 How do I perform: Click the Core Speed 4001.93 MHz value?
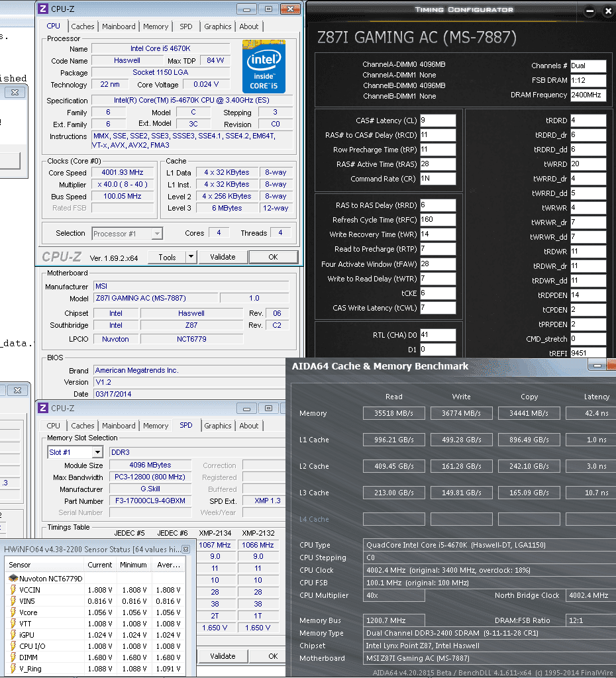point(123,173)
